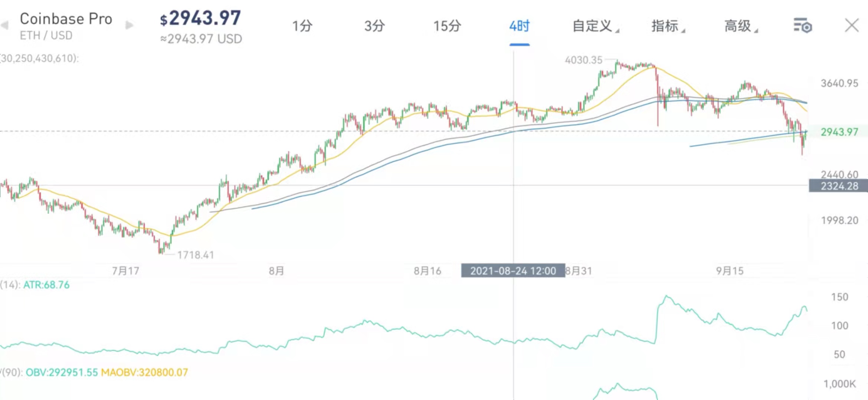Select the 4时 timeframe tab
868x400 pixels.
(x=519, y=26)
